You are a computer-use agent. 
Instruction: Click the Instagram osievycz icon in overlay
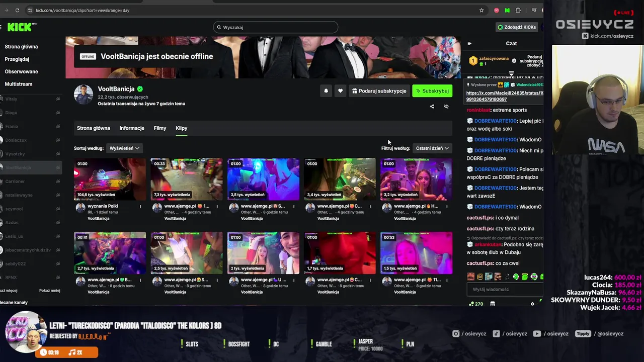pos(456,333)
